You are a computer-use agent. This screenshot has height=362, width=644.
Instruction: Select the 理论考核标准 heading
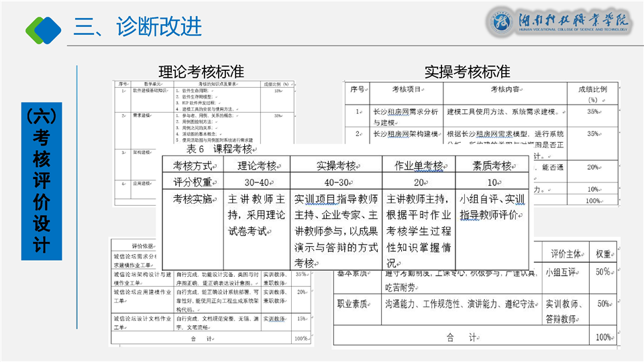(201, 71)
